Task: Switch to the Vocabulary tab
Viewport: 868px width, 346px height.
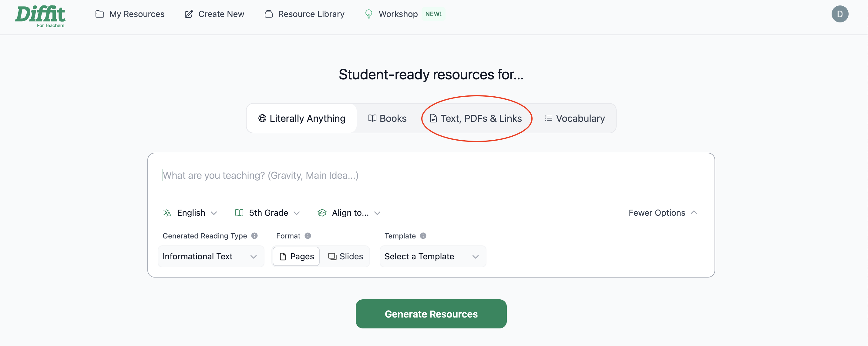Action: (x=574, y=118)
